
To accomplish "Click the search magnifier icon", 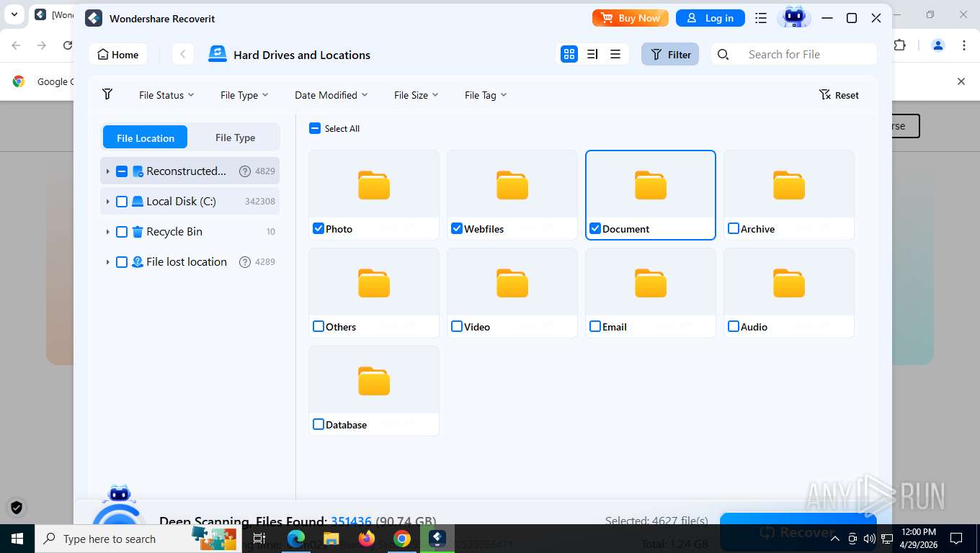I will click(x=723, y=54).
